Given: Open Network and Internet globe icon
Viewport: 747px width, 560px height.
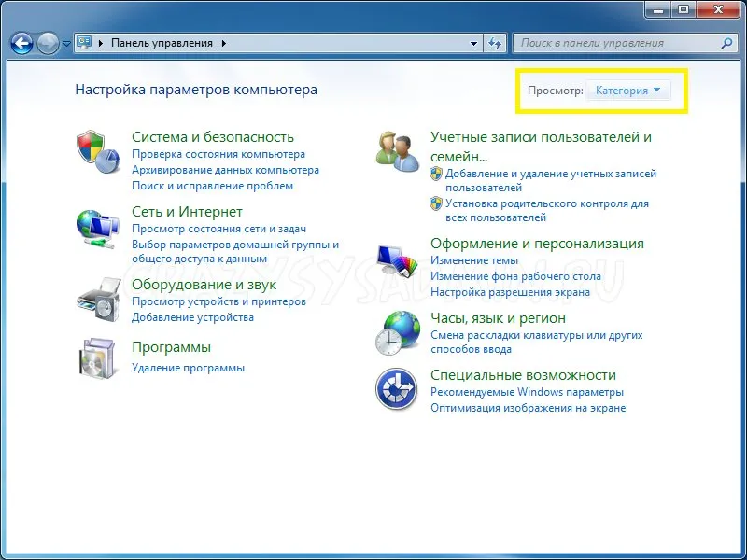Looking at the screenshot, I should click(x=98, y=229).
